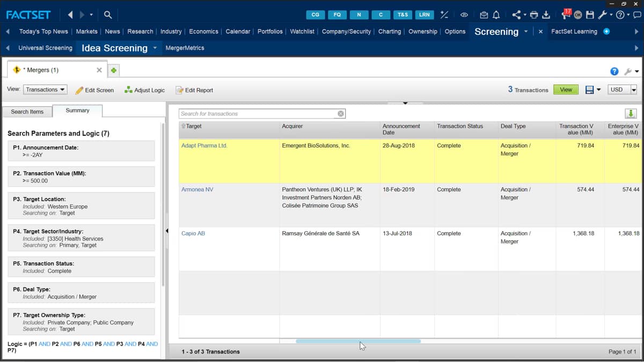Click the Edit Report button
Screen dimensions: 644x362
pos(194,90)
